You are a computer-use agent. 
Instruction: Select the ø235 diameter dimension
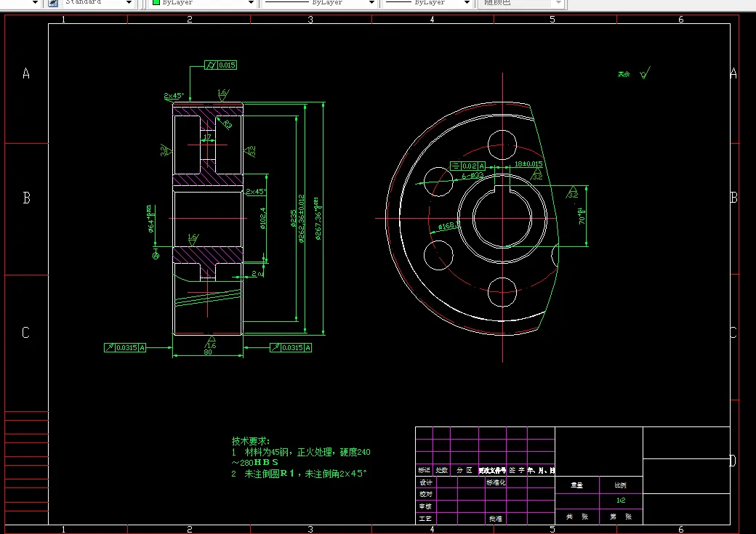tap(294, 218)
